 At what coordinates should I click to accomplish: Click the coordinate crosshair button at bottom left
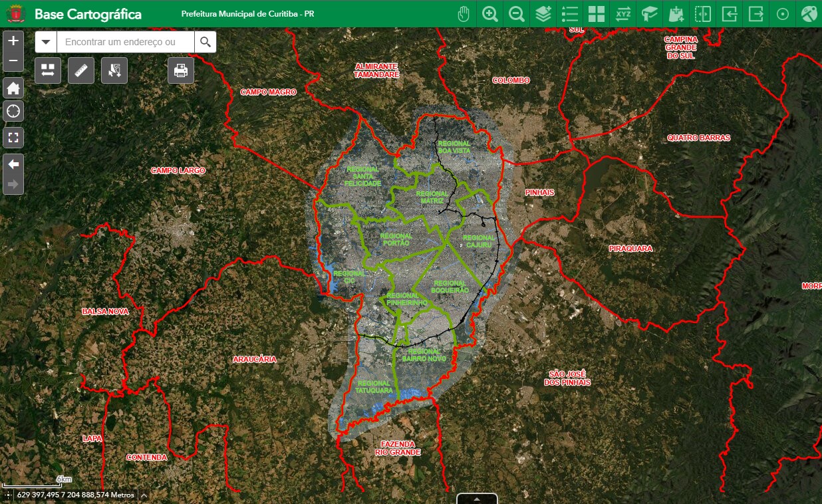tap(7, 495)
